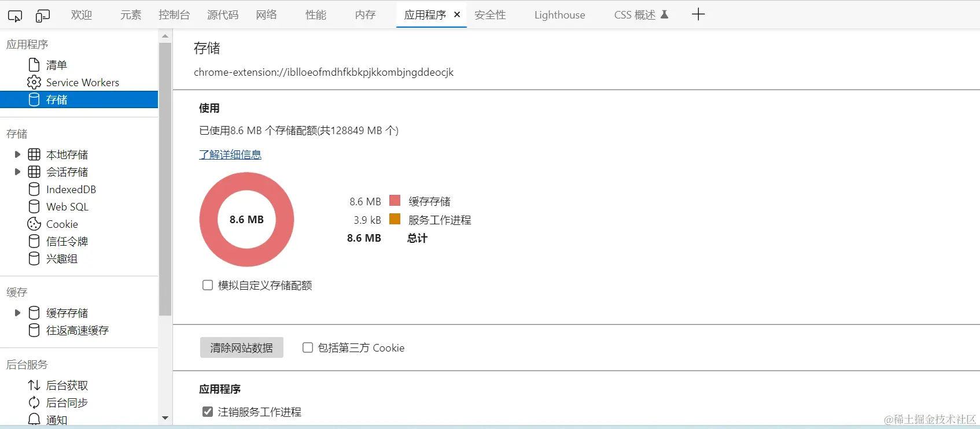Image resolution: width=980 pixels, height=429 pixels.
Task: Click the Web SQL database icon
Action: (x=34, y=206)
